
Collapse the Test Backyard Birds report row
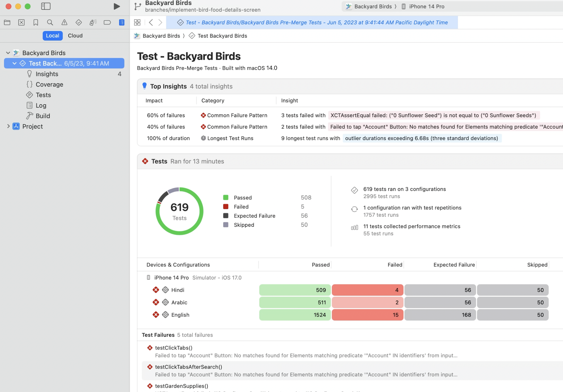15,63
